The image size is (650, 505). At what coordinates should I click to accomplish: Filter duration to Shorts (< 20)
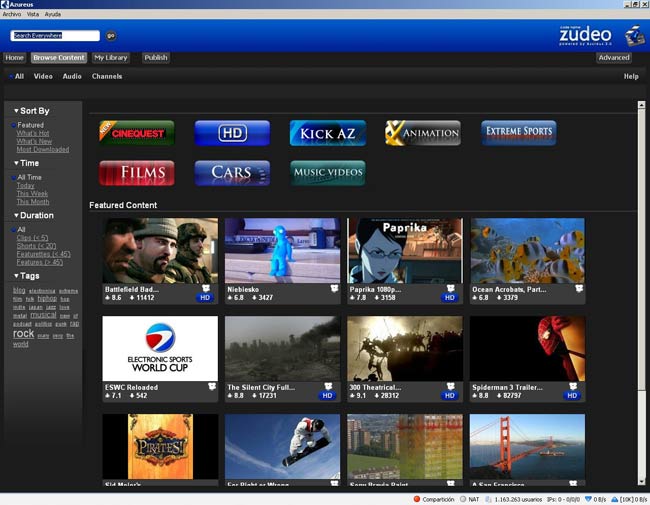(36, 246)
